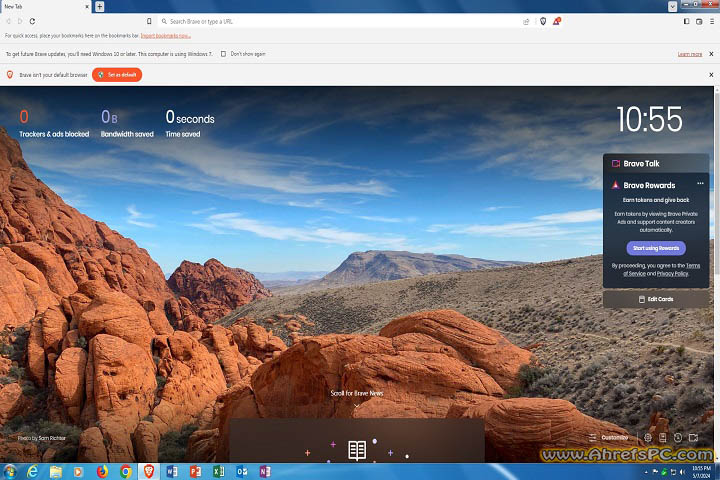720x480 pixels.
Task: Open OneNote from the taskbar
Action: click(265, 472)
